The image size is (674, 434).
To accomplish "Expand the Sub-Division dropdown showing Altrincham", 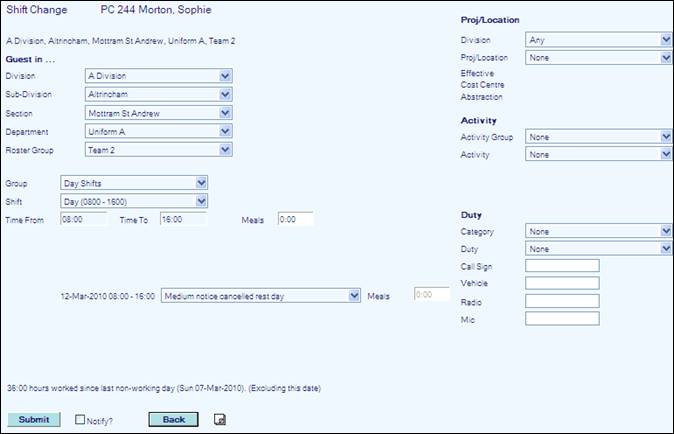I will (x=158, y=94).
